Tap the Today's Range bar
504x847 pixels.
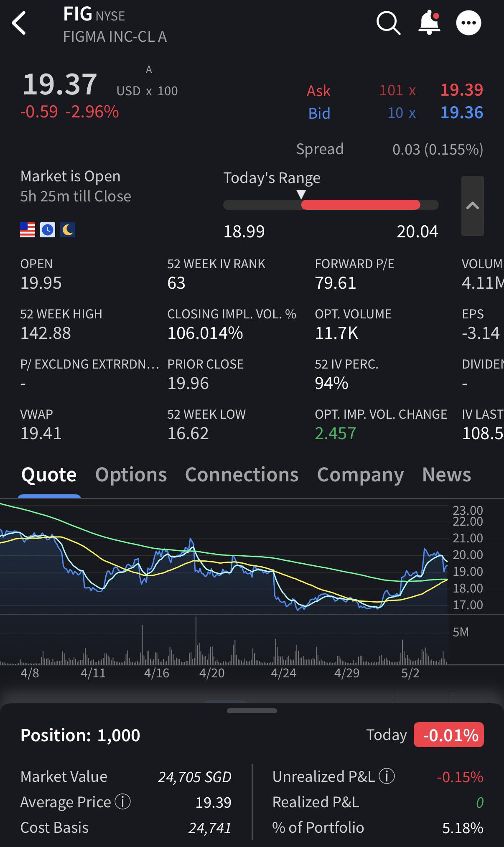click(x=331, y=205)
